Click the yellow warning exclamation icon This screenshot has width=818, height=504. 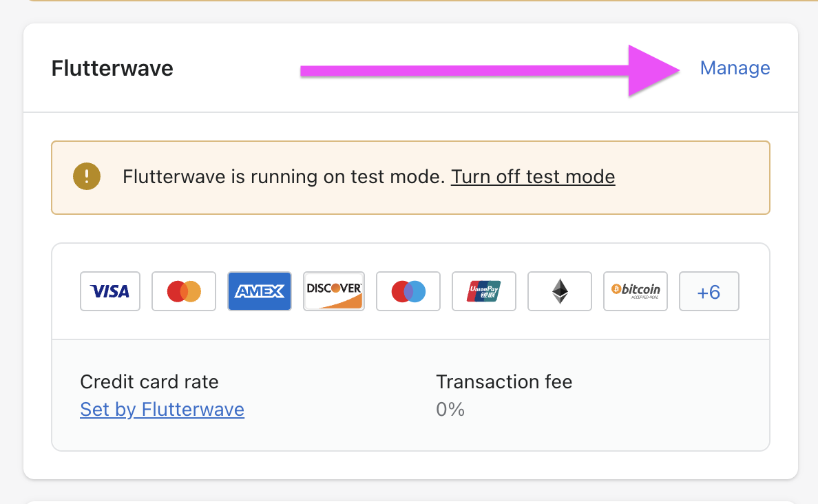coord(87,176)
